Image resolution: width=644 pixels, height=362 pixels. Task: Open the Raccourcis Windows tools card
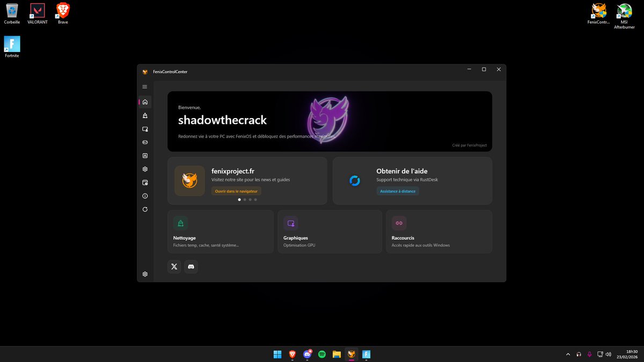(439, 231)
